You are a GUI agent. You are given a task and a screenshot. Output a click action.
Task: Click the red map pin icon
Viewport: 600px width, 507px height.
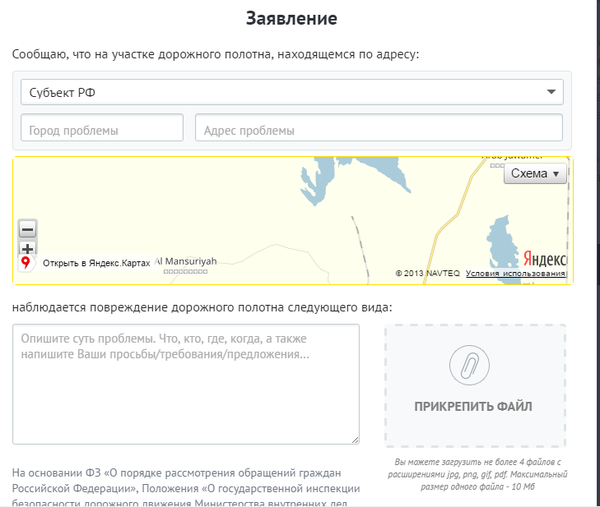click(x=26, y=263)
